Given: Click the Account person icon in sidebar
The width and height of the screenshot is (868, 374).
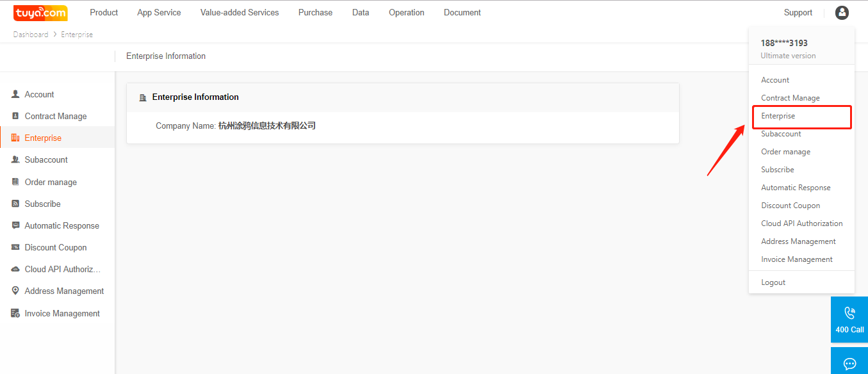Looking at the screenshot, I should [x=15, y=94].
